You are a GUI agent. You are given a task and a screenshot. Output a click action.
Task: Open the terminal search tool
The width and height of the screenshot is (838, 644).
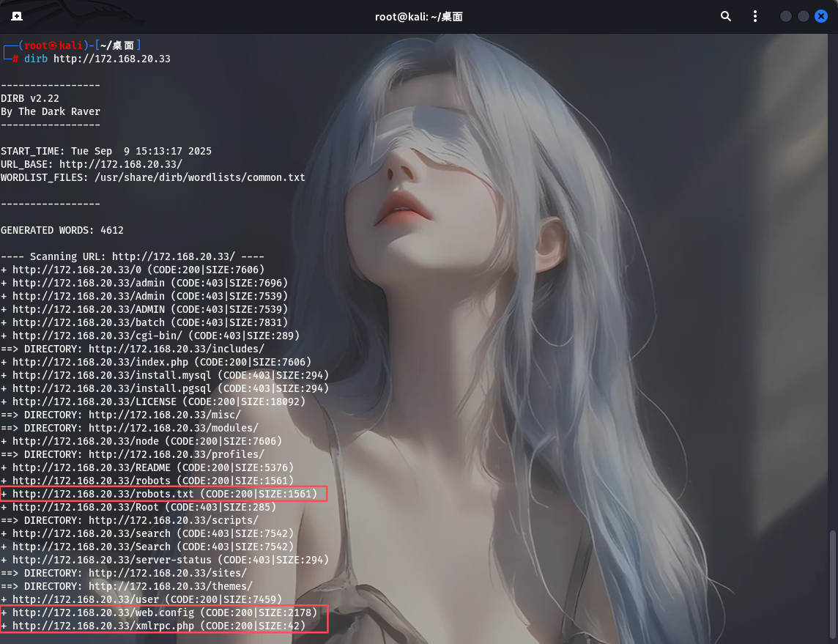point(725,15)
